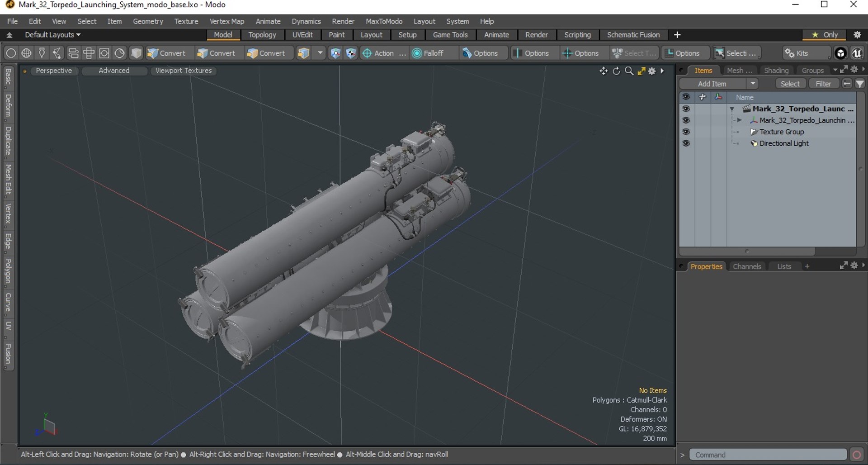Add a new layout tab with plus icon

[677, 35]
